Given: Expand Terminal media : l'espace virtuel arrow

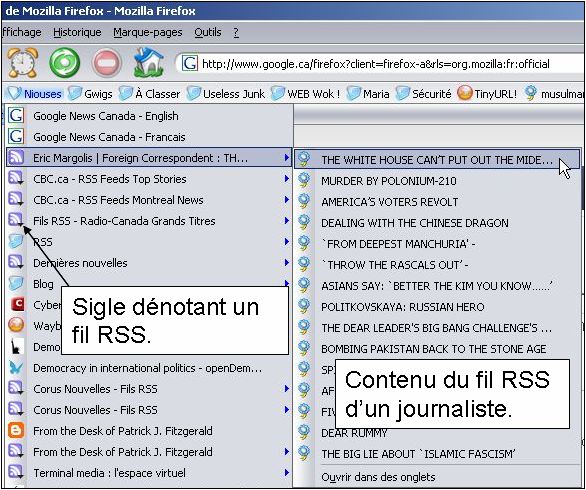Looking at the screenshot, I should (x=286, y=473).
